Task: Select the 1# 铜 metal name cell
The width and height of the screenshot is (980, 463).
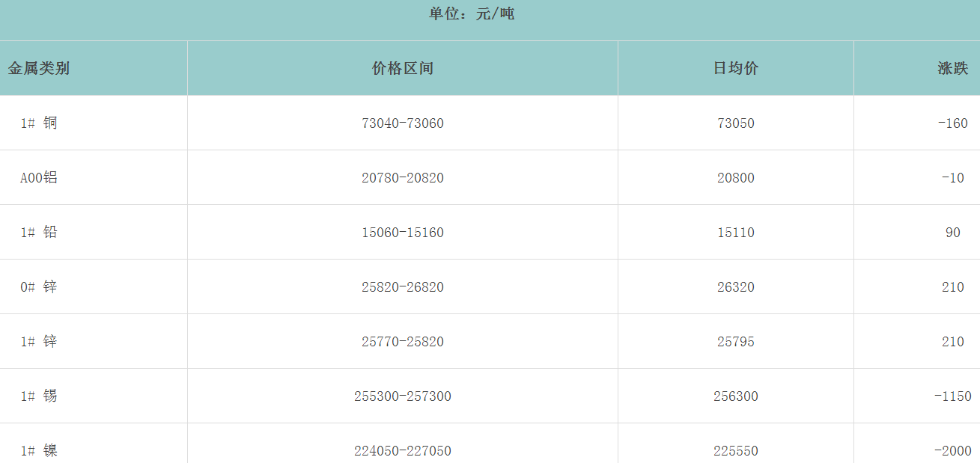Action: tap(39, 123)
